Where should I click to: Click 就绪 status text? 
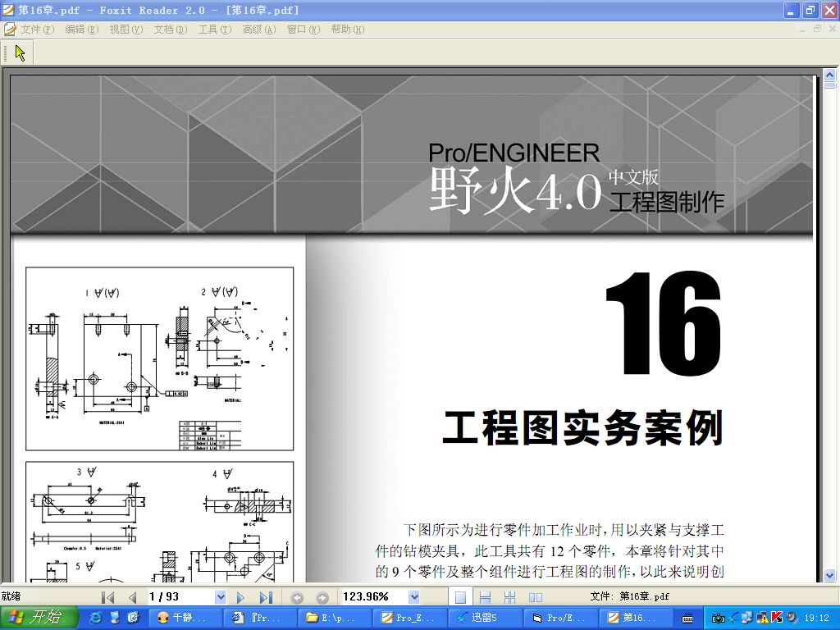coord(11,596)
